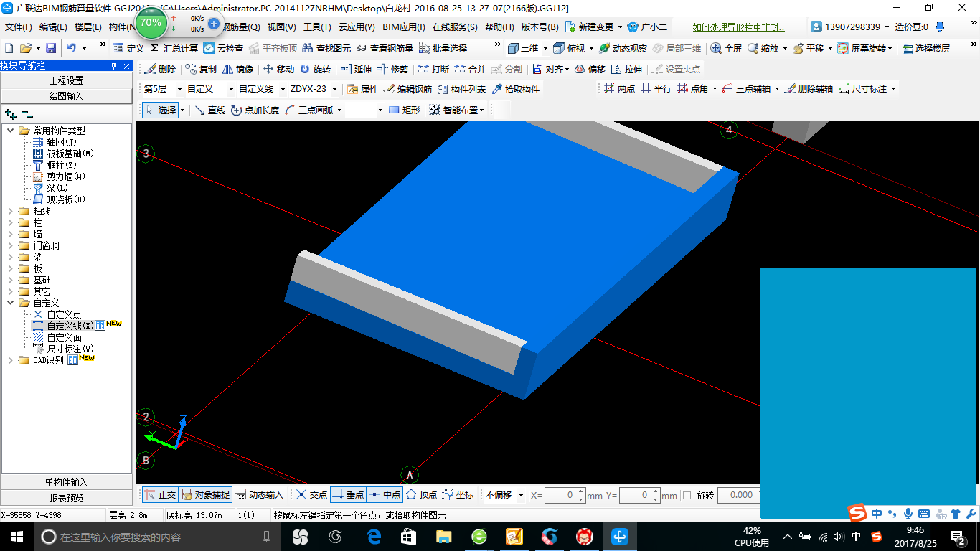This screenshot has width=980, height=551.
Task: Rotate the element using the 旋转 tool
Action: click(315, 69)
